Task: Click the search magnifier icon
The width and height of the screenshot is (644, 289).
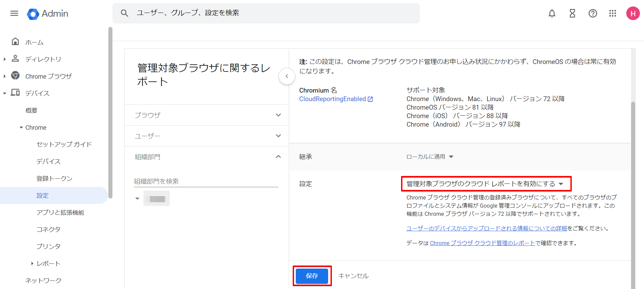Action: [124, 13]
